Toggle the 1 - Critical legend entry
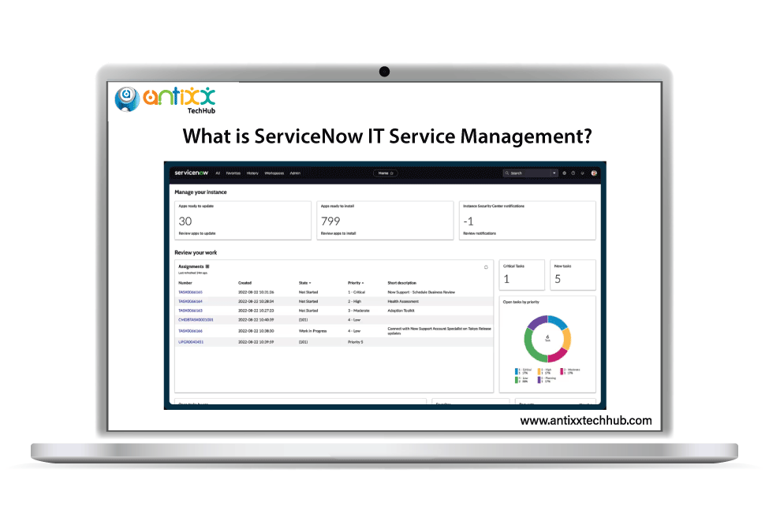769x532 pixels. point(524,370)
